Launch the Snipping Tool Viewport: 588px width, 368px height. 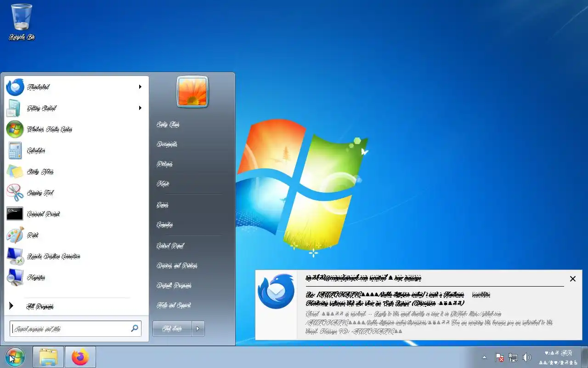[x=76, y=193]
